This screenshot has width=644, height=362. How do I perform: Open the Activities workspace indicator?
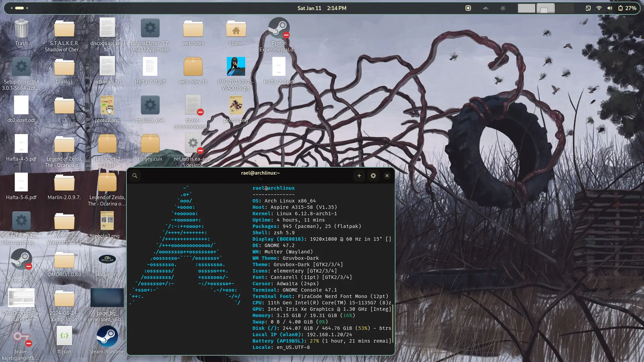[x=19, y=8]
